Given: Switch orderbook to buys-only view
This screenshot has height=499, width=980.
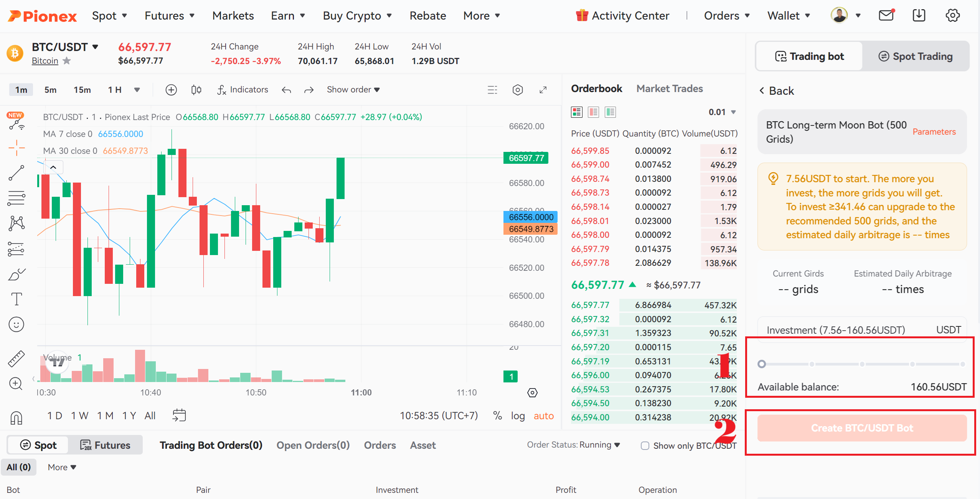Looking at the screenshot, I should pyautogui.click(x=610, y=112).
